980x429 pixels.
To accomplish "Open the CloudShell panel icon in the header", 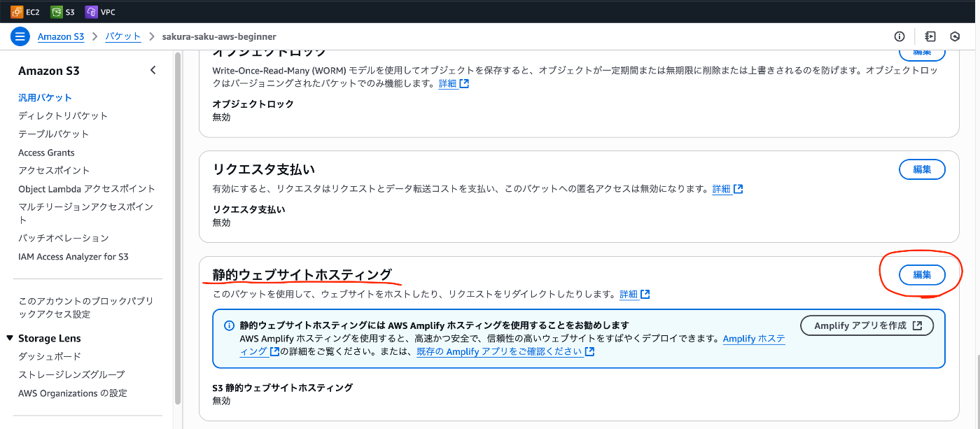I will point(930,36).
